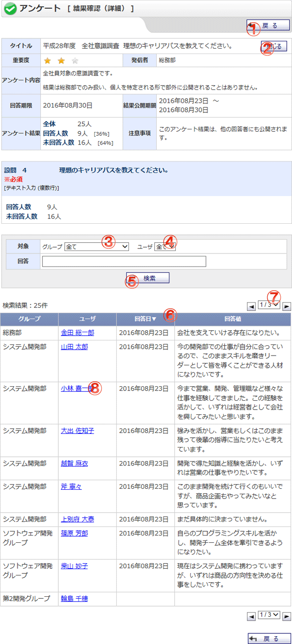Open user link 篠原 芳郎
Viewport: 292px width, 644px height.
coord(74,533)
